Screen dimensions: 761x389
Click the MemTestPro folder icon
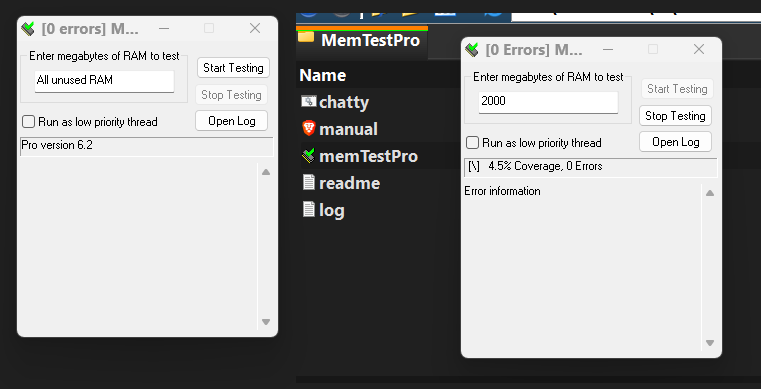point(306,37)
